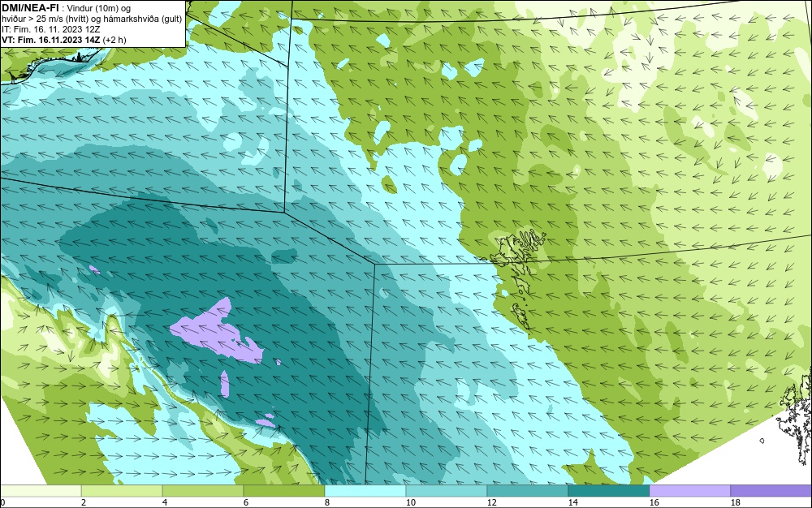Click the largest lavender high-wind patch
Screen dimensions: 812x508
218,331
